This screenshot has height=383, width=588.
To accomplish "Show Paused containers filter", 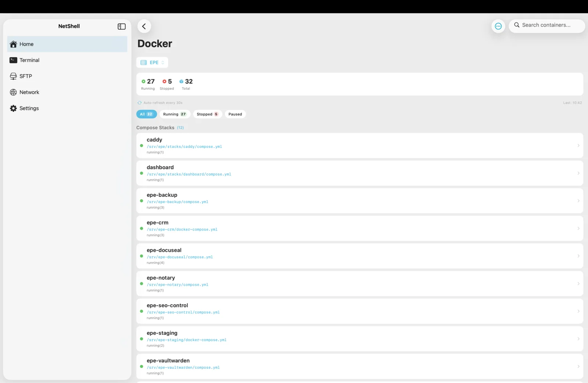I will (x=235, y=114).
